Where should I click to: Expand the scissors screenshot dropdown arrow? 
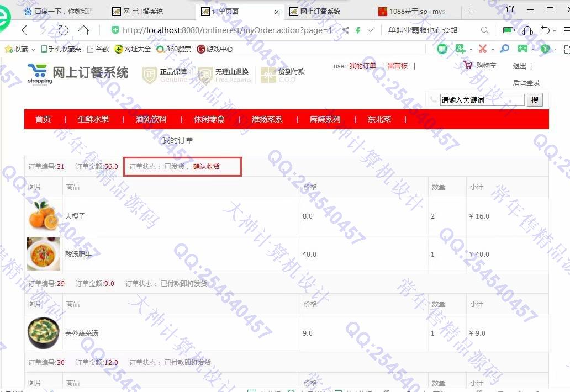click(x=493, y=49)
